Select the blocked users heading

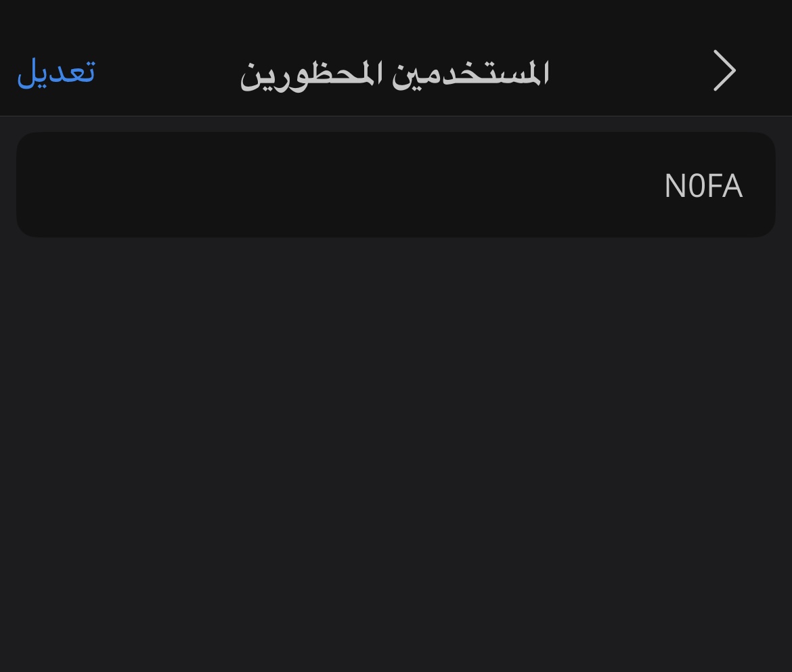[395, 73]
